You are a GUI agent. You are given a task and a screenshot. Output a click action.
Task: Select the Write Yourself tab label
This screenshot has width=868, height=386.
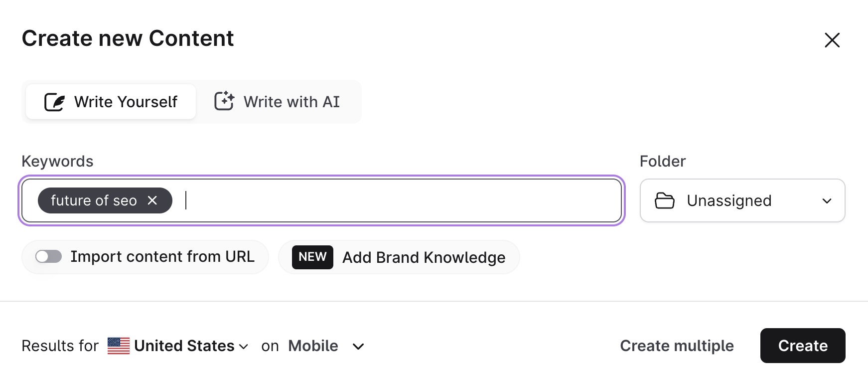[x=126, y=102]
